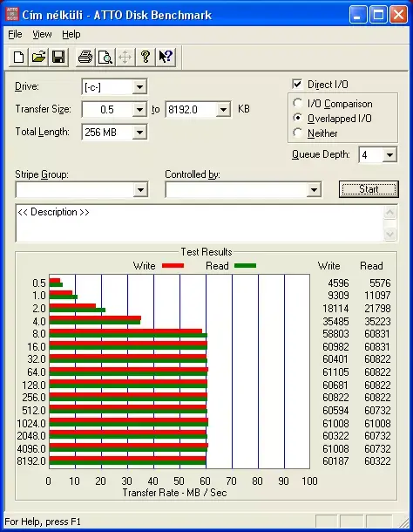Open the Transfer Size end dropdown 8192.0
Screen dimensions: 413x532
223,110
